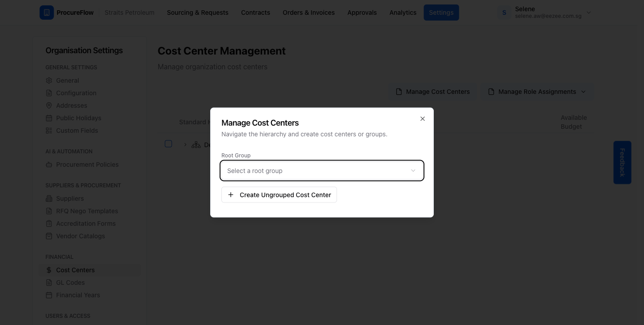Click the RFQ Nego Templates icon

[x=49, y=211]
